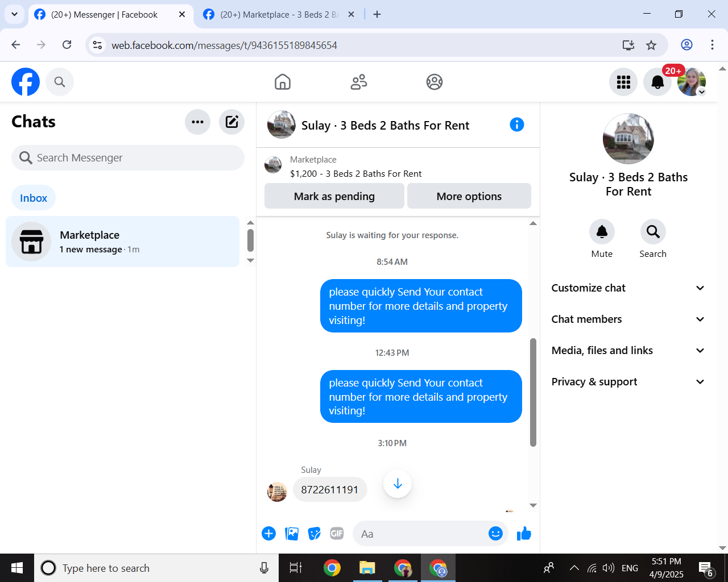Open Task View on the taskbar
This screenshot has width=728, height=582.
tap(296, 568)
